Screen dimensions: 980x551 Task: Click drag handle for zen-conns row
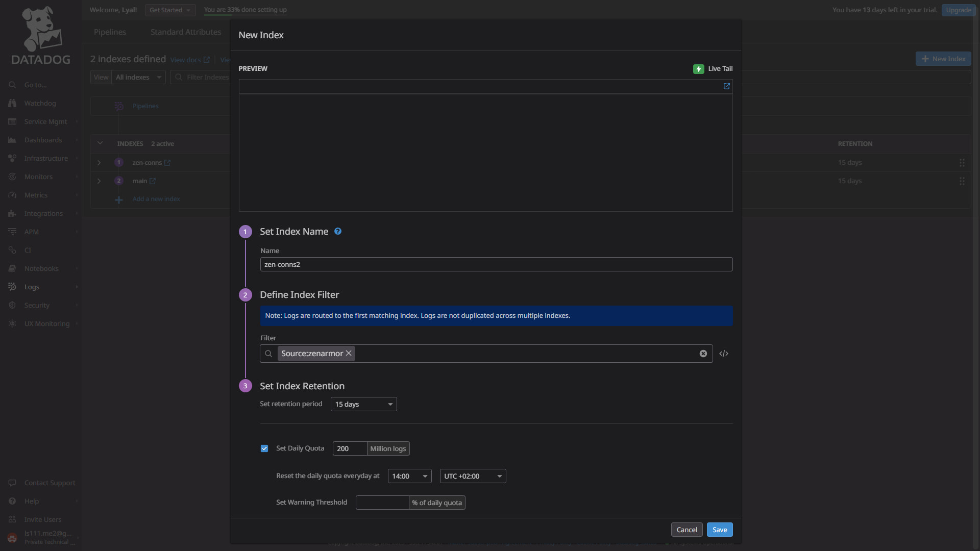tap(962, 163)
